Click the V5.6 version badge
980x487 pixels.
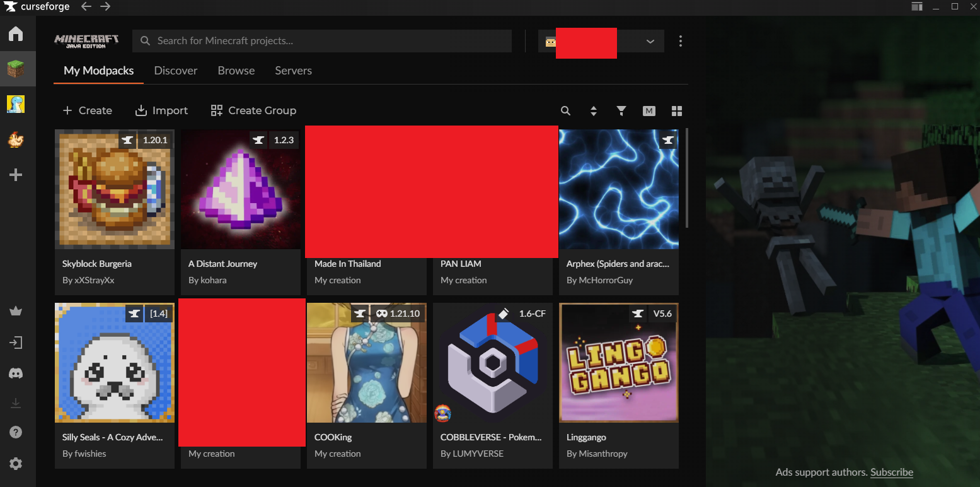coord(662,314)
